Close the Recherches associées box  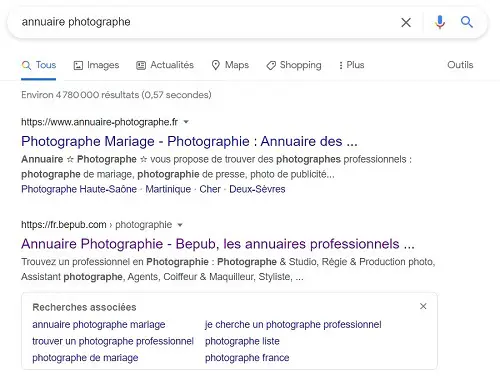423,306
